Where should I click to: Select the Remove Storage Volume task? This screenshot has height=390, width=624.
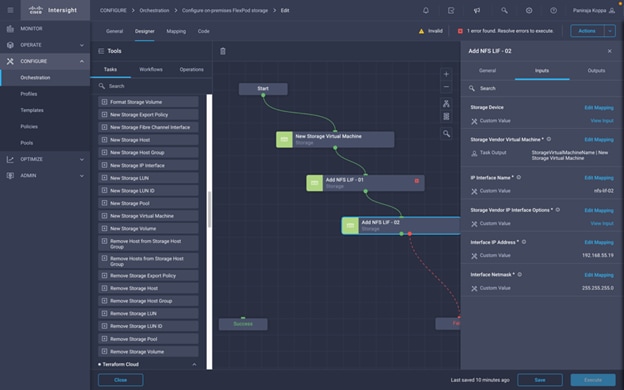coord(148,351)
